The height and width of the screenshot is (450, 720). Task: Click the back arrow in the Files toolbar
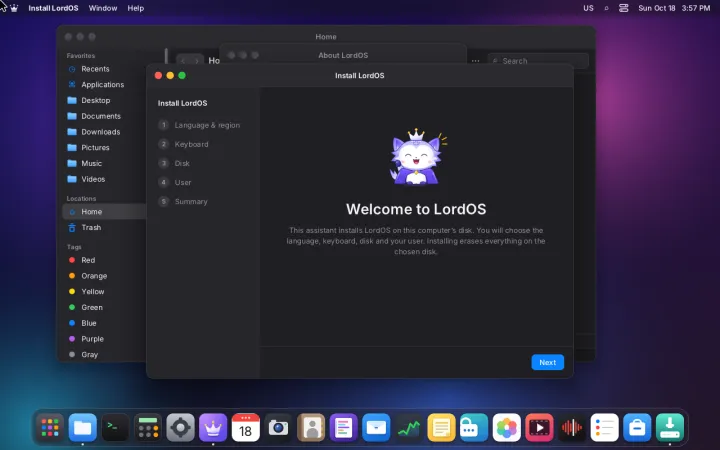[183, 61]
